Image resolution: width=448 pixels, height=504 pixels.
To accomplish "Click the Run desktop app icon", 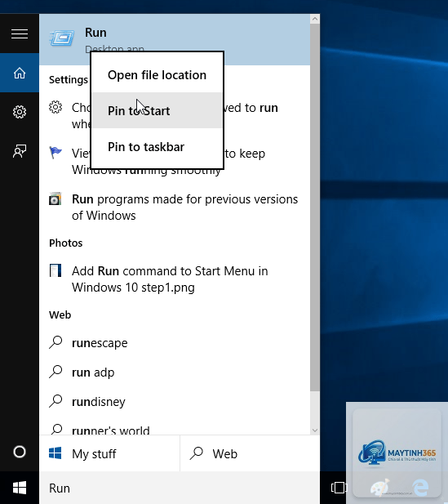I will 62,38.
